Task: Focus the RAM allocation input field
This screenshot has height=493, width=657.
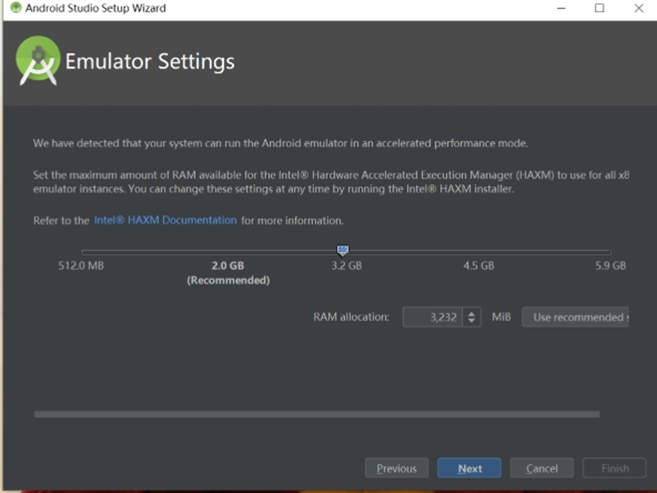Action: click(432, 317)
